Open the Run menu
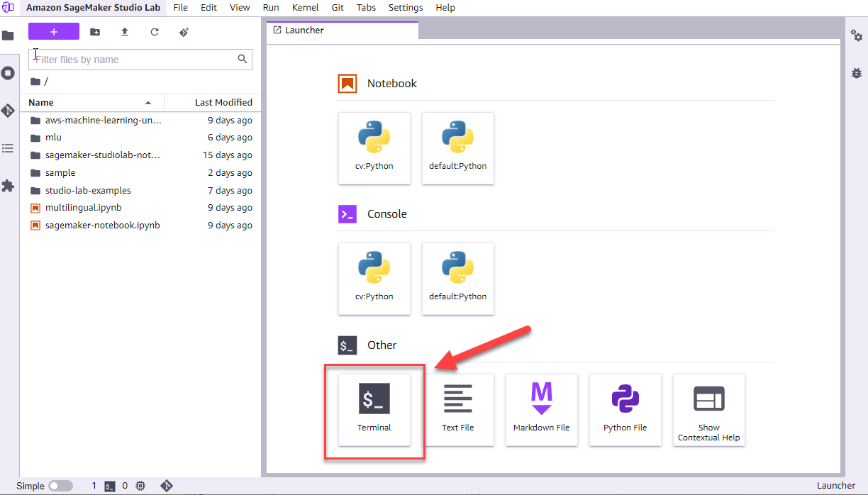 point(270,7)
